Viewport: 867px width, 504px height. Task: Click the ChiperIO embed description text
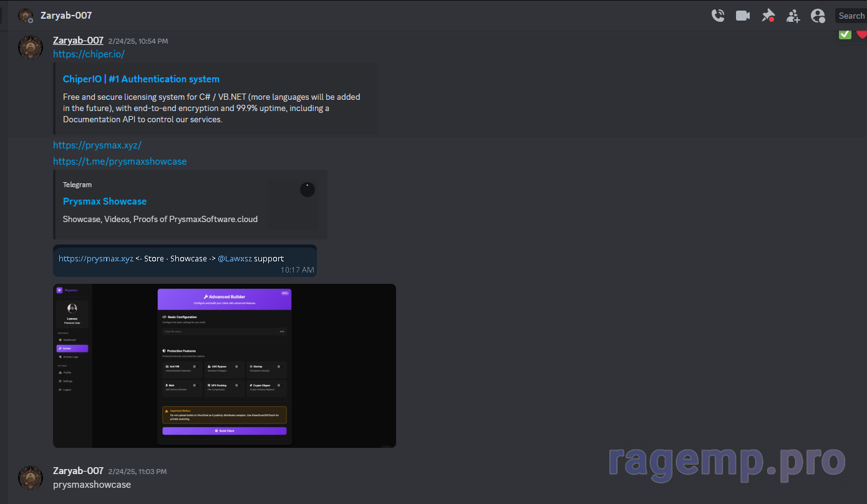pos(211,108)
